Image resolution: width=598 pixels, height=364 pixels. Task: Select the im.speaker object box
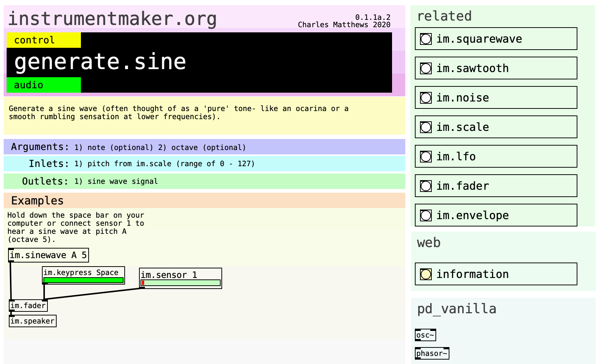click(x=33, y=321)
